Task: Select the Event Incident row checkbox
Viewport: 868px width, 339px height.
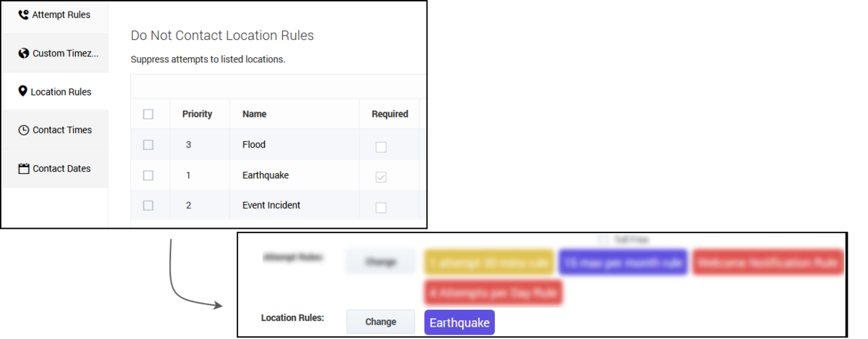Action: point(148,206)
